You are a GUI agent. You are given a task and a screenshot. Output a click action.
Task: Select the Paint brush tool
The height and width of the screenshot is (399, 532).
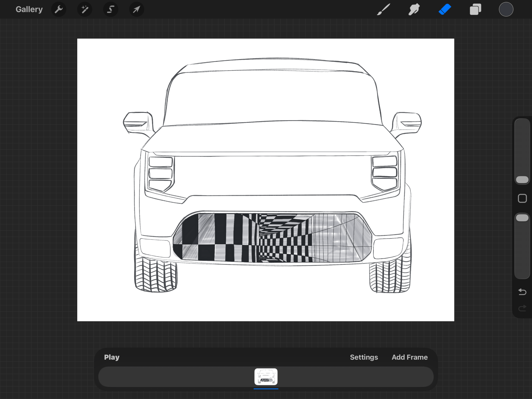tap(383, 9)
